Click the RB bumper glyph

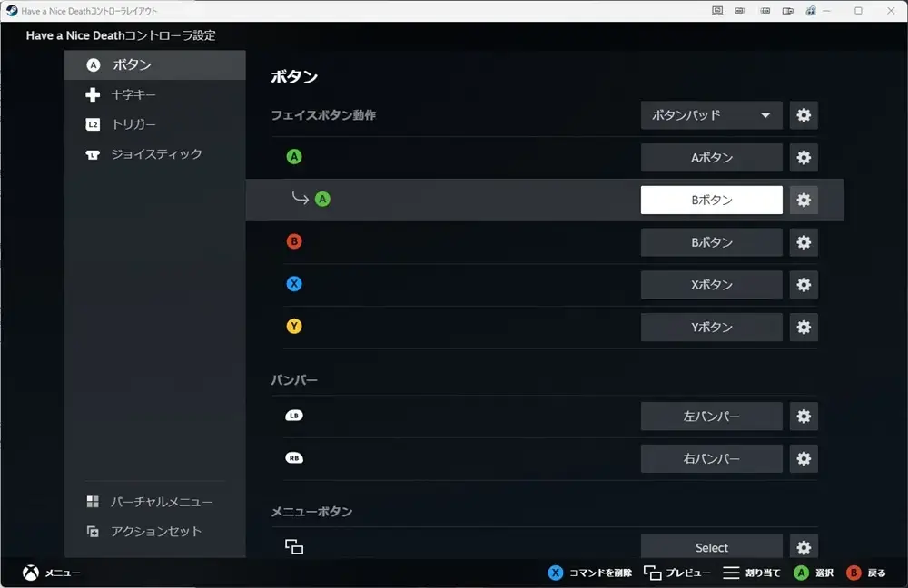pos(294,457)
